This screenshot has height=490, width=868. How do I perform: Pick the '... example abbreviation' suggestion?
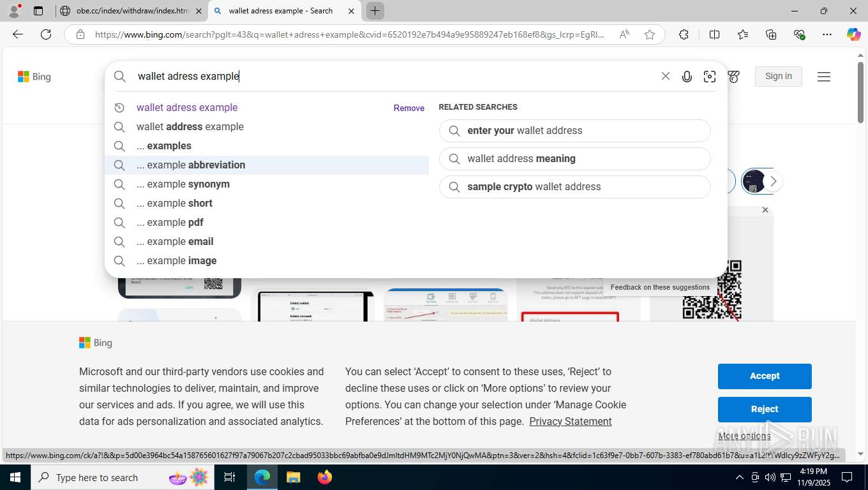[267, 165]
